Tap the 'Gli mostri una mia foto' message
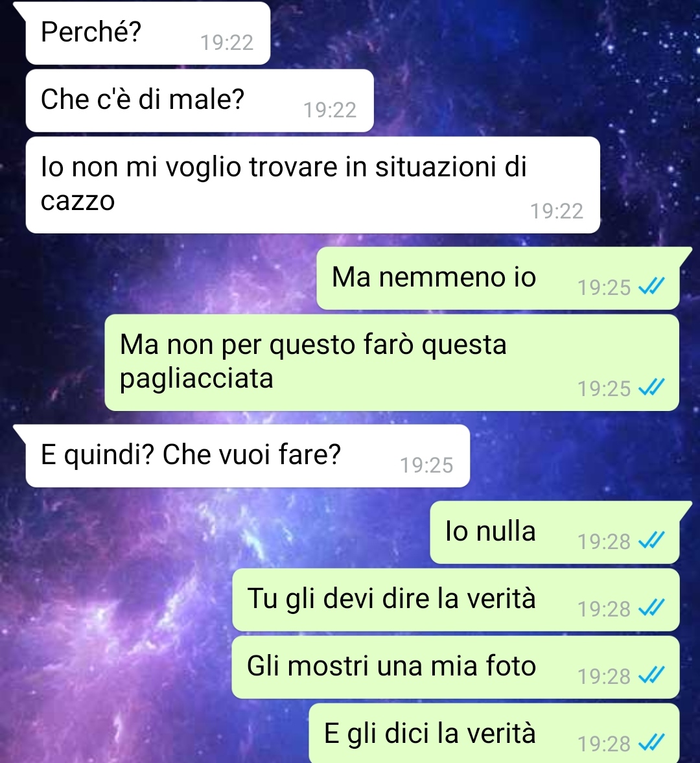The height and width of the screenshot is (763, 700). click(x=455, y=668)
